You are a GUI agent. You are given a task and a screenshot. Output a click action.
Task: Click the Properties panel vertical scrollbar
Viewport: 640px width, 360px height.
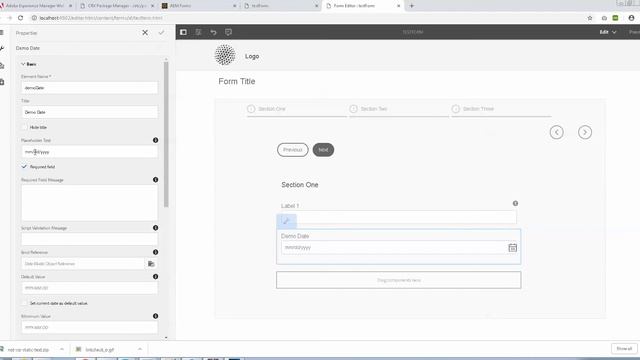[166, 134]
